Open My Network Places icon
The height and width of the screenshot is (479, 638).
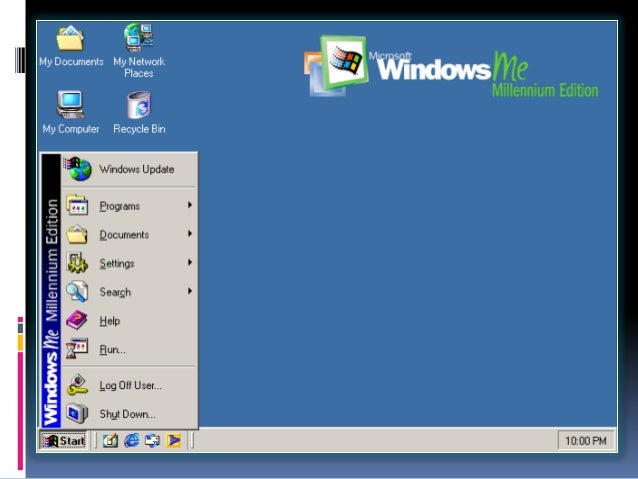[x=138, y=41]
